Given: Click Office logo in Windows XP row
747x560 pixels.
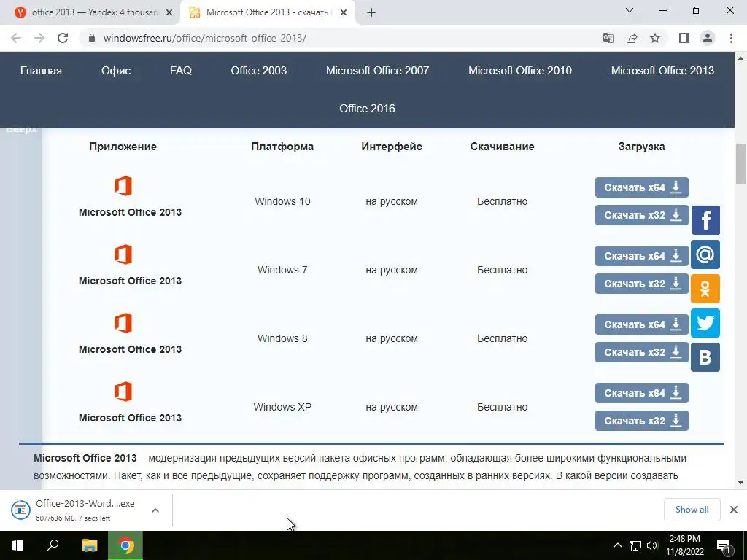Looking at the screenshot, I should point(123,392).
